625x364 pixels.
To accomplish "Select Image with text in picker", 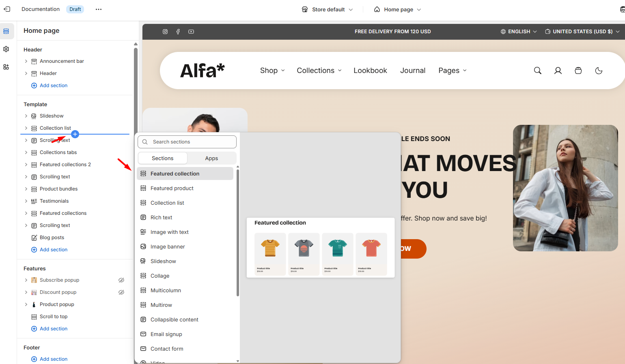I will [x=185, y=232].
